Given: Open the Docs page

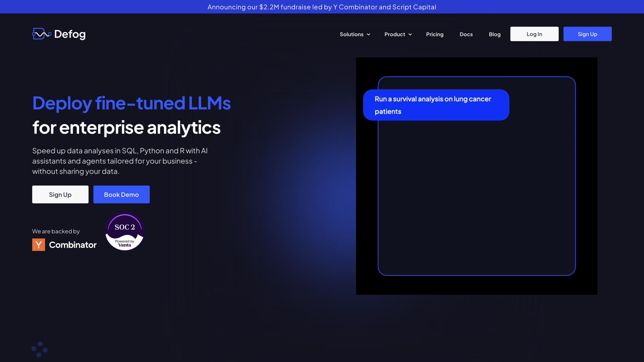Looking at the screenshot, I should tap(466, 34).
